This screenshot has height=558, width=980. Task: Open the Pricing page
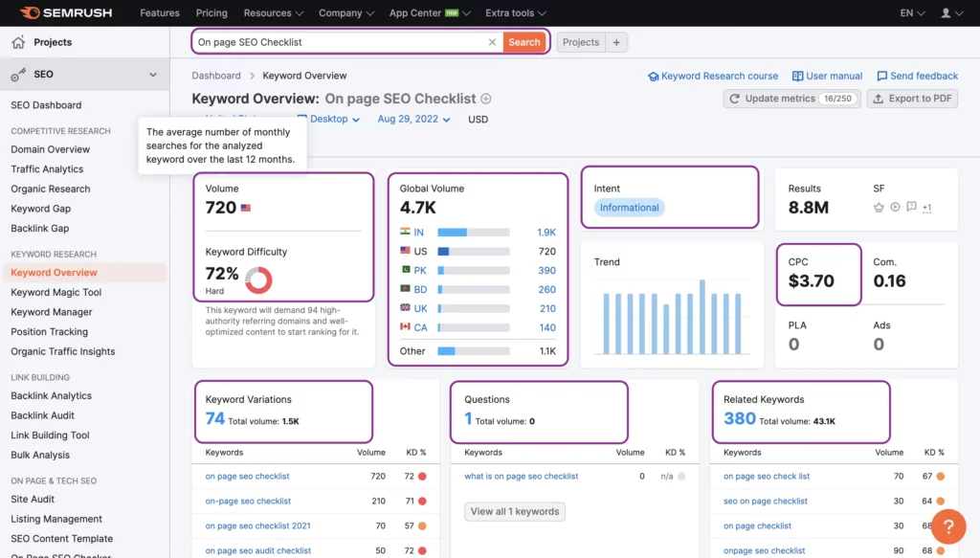[x=212, y=12]
